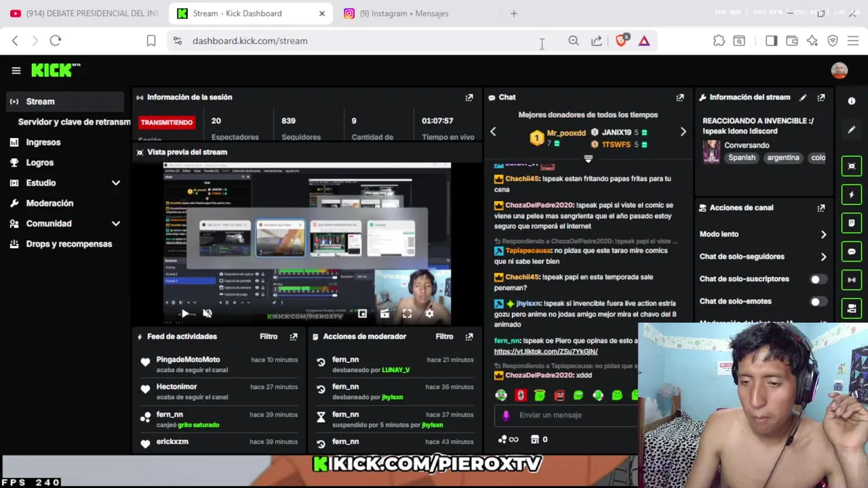Click the KICK logo
The height and width of the screenshot is (488, 868).
pos(56,70)
